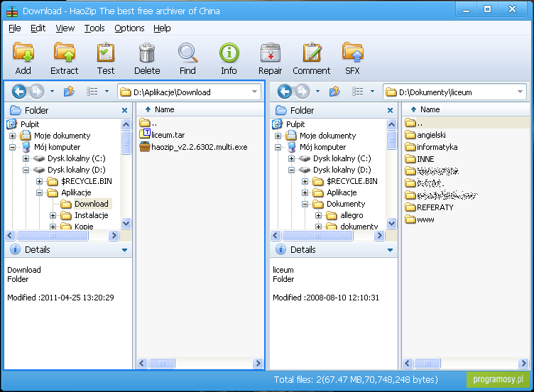The height and width of the screenshot is (392, 534).
Task: Open left pane view mode dropdown arrow
Action: [107, 92]
